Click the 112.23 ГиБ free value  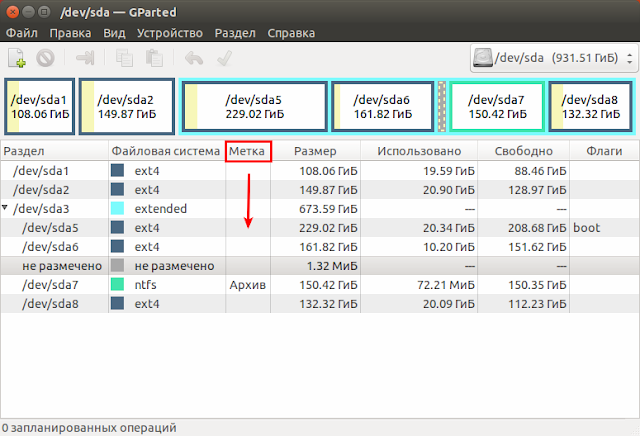click(x=537, y=304)
